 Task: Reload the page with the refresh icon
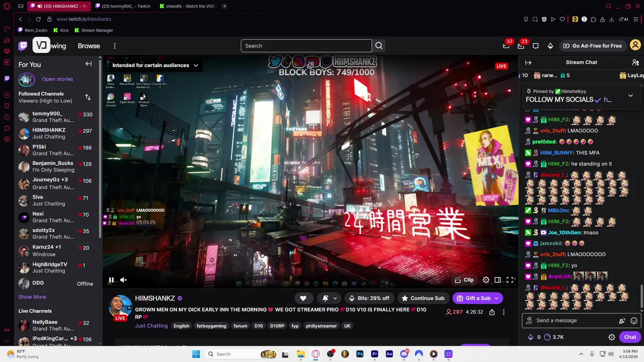tap(38, 19)
